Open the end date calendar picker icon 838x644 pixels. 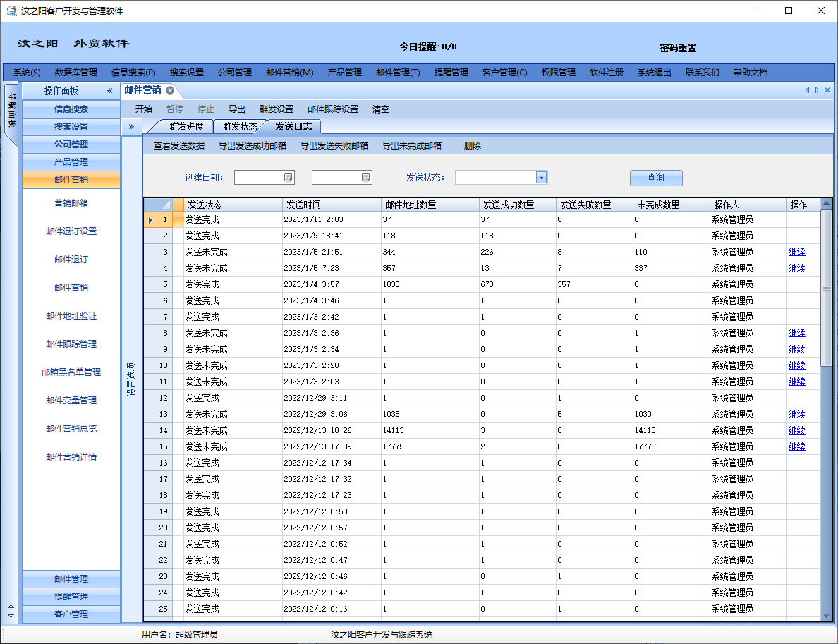[365, 178]
